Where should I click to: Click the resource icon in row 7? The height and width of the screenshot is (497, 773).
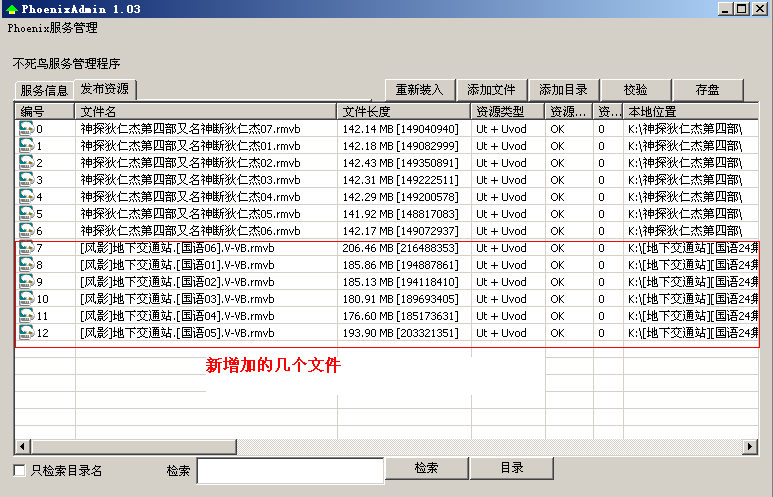pos(26,248)
